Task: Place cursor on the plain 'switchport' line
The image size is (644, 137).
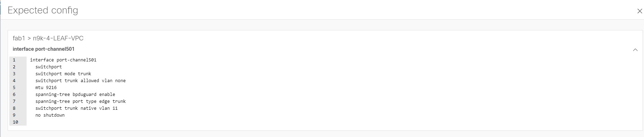Action: 49,67
